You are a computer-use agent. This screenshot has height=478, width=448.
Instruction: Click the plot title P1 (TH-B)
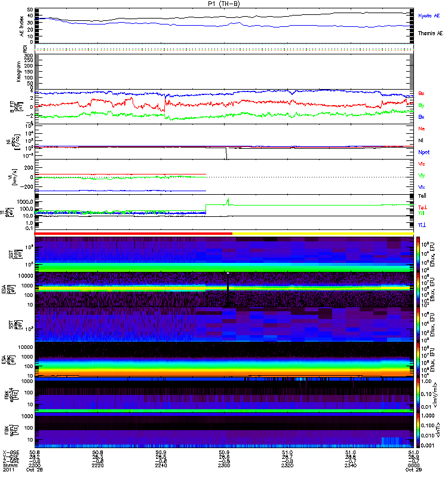tap(223, 4)
